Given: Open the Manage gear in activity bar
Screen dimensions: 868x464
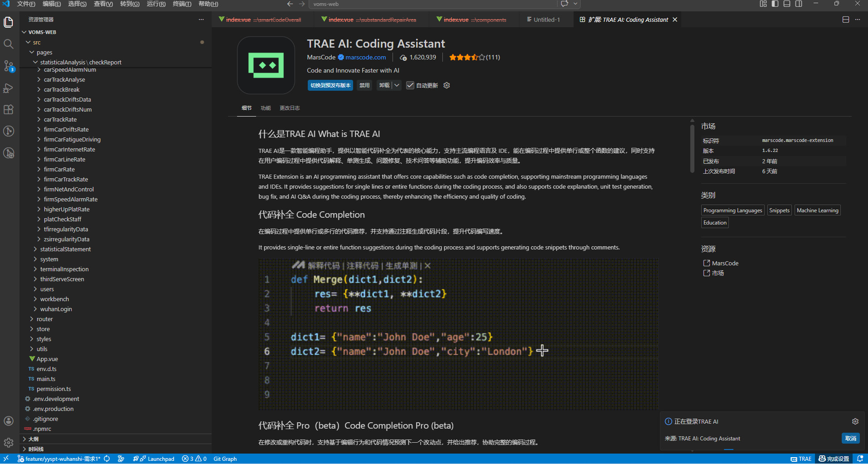Looking at the screenshot, I should 9,442.
